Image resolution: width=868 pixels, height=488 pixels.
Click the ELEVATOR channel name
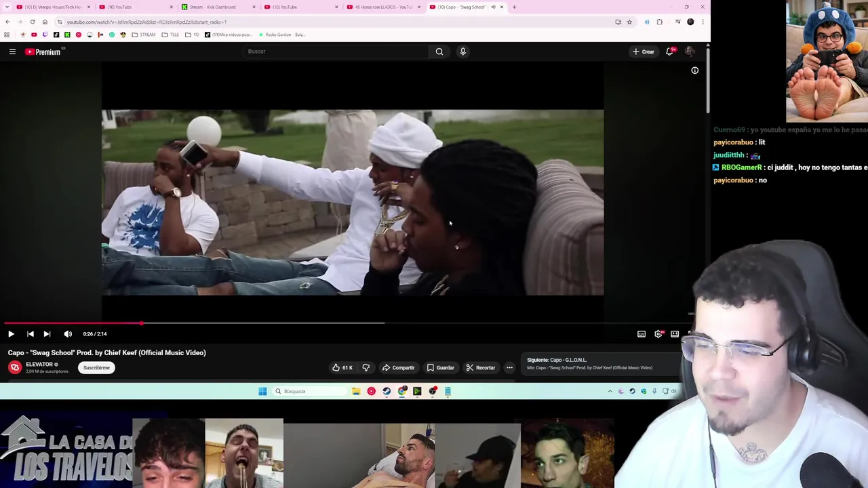39,365
